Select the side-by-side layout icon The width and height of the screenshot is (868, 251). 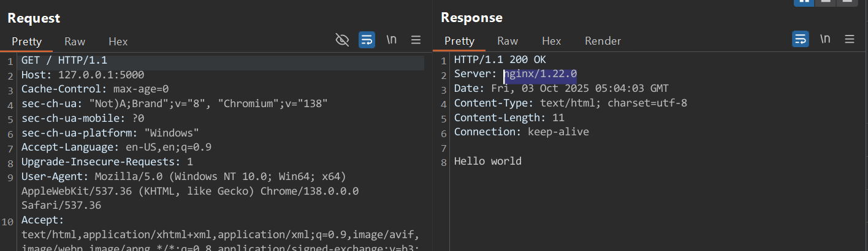pos(804,2)
